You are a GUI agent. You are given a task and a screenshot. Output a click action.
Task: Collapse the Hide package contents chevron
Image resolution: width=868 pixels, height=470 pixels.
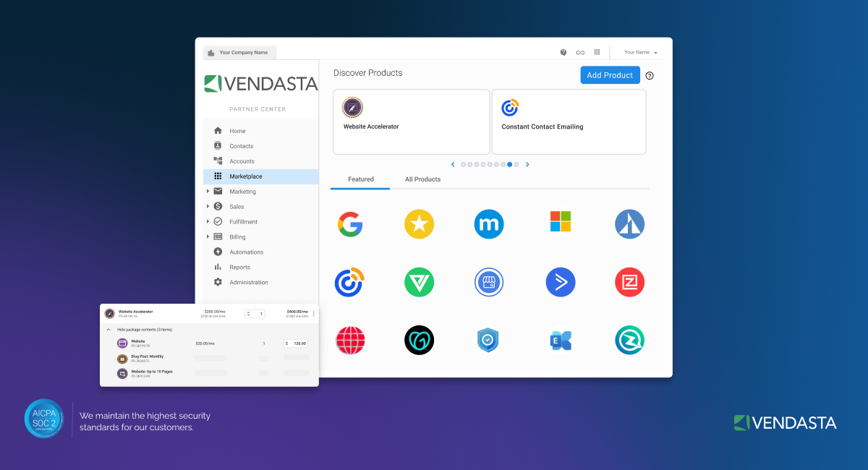coord(109,329)
